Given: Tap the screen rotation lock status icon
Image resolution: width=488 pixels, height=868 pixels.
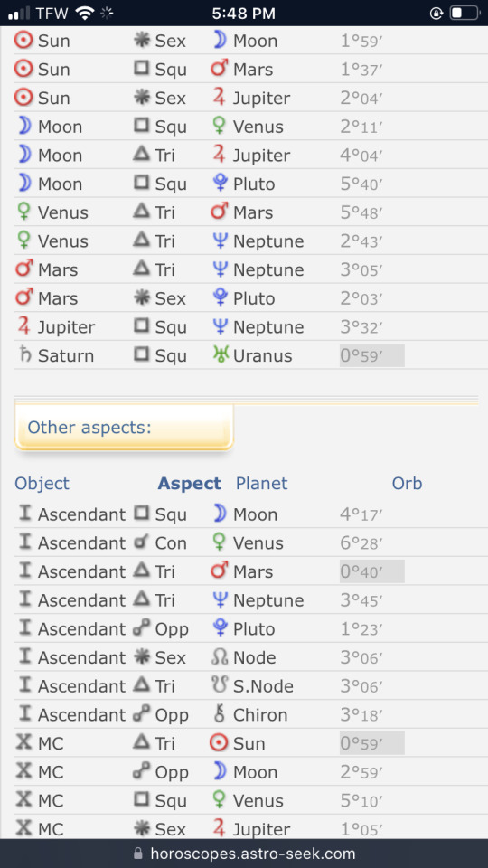Looking at the screenshot, I should click(x=436, y=14).
